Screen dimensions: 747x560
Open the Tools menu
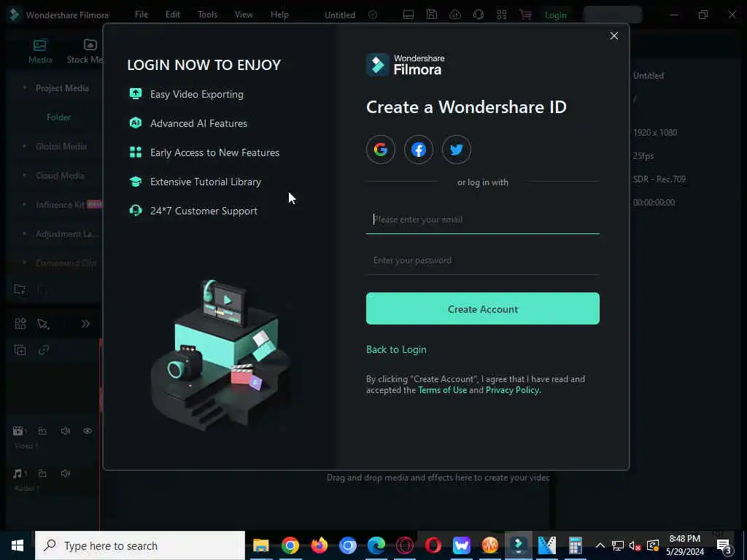click(207, 15)
